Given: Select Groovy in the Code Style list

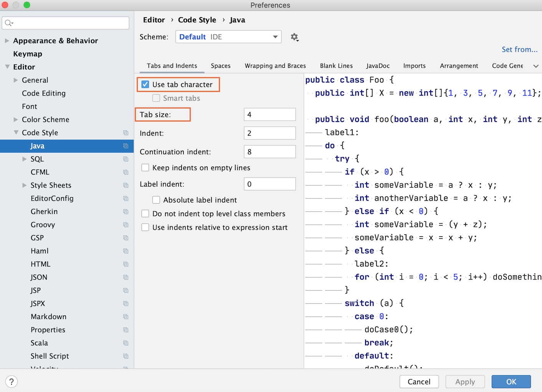Looking at the screenshot, I should pos(43,225).
